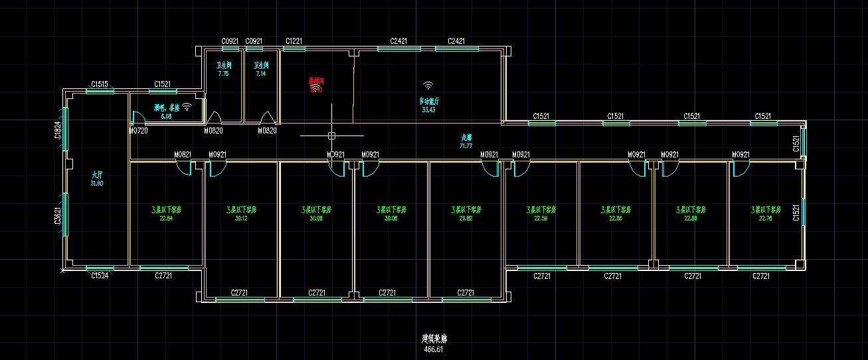The image size is (868, 360).
Task: Select the 卫生间 7.75 room label
Action: point(224,70)
